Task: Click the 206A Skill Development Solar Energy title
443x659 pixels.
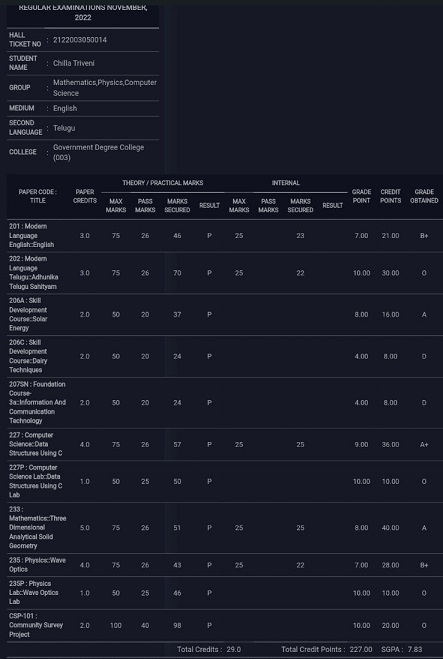Action: (28, 314)
